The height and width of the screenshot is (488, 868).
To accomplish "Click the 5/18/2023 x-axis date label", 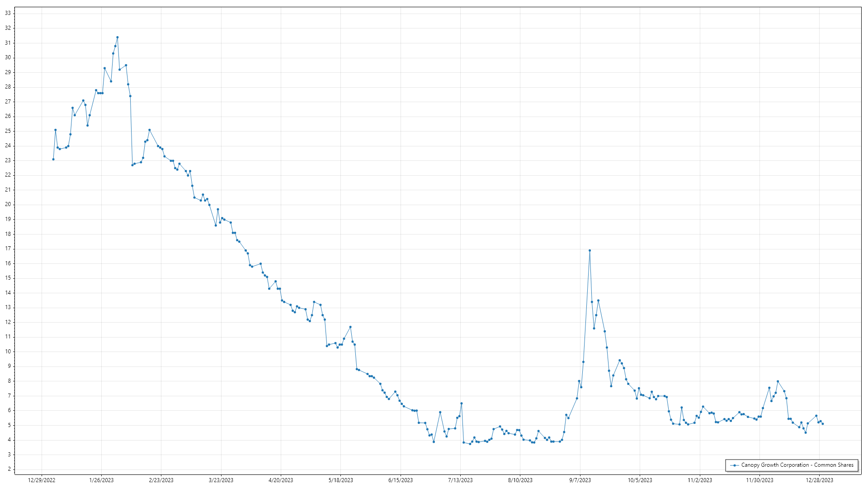I will pyautogui.click(x=340, y=480).
